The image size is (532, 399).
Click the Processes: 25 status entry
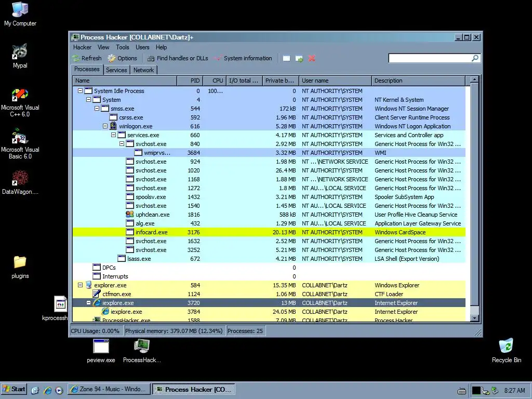click(245, 331)
